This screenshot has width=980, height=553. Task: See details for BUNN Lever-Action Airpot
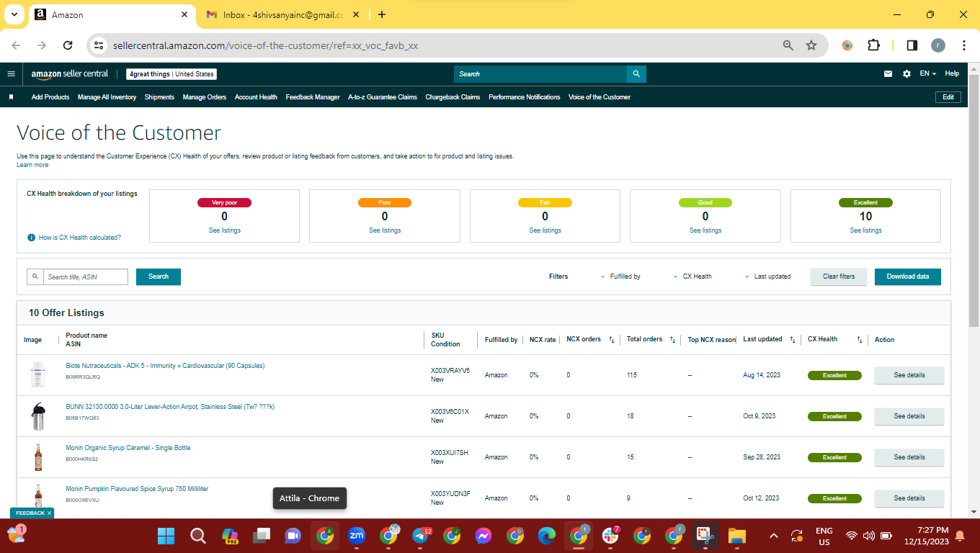coord(909,416)
